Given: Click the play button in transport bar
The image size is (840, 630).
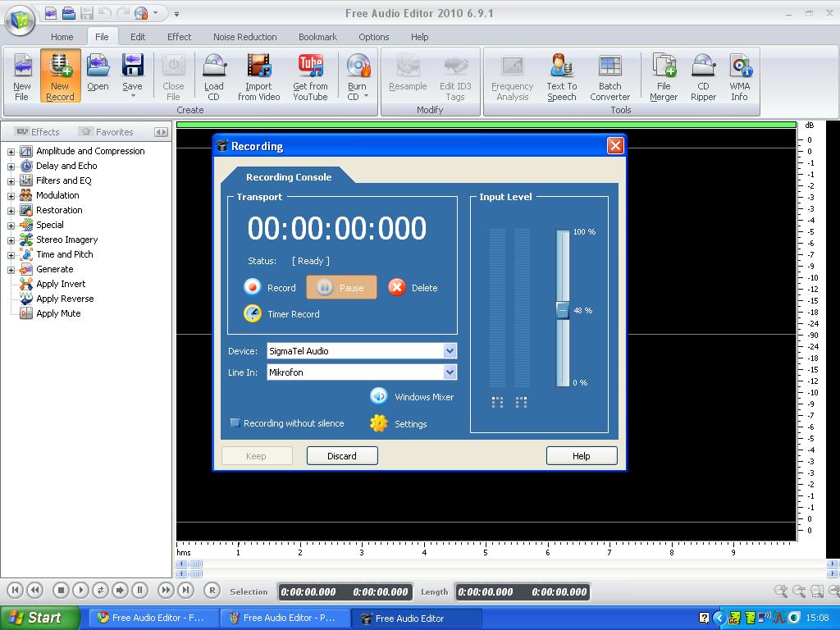Looking at the screenshot, I should click(x=80, y=591).
